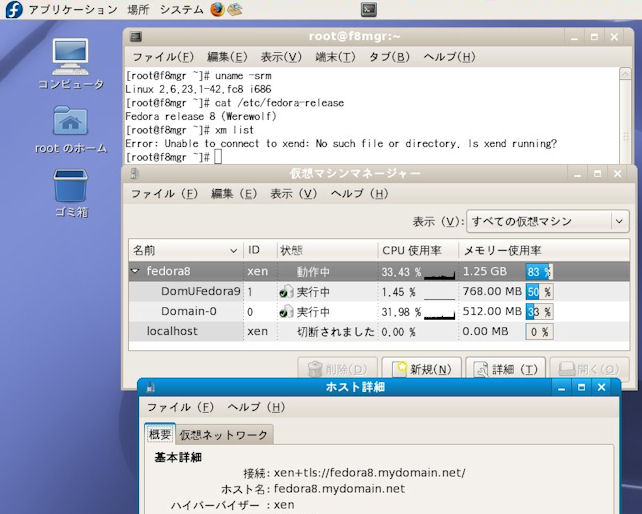
Task: Launch Firefox from the top panel
Action: [x=217, y=9]
